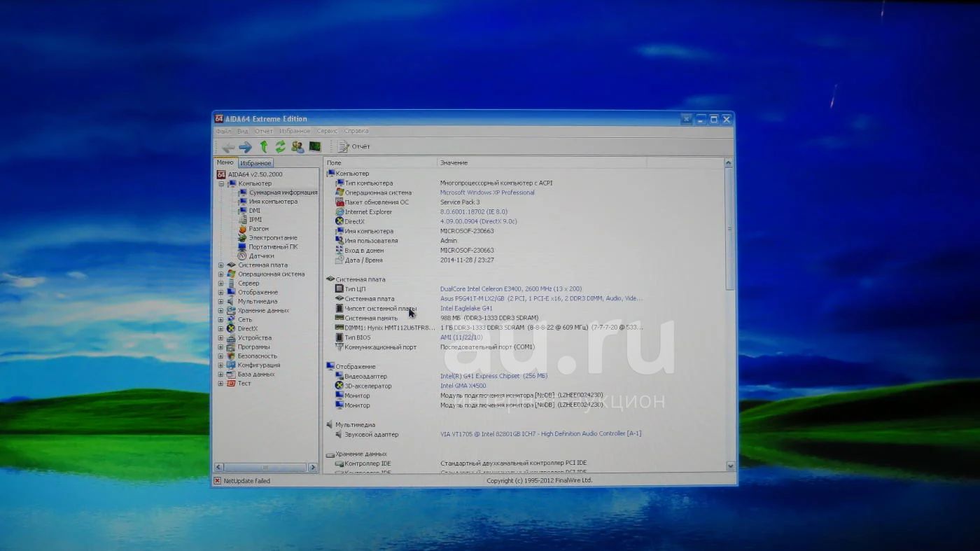Screen dimensions: 980x551
Task: Click the Значение column header
Action: tap(542, 162)
